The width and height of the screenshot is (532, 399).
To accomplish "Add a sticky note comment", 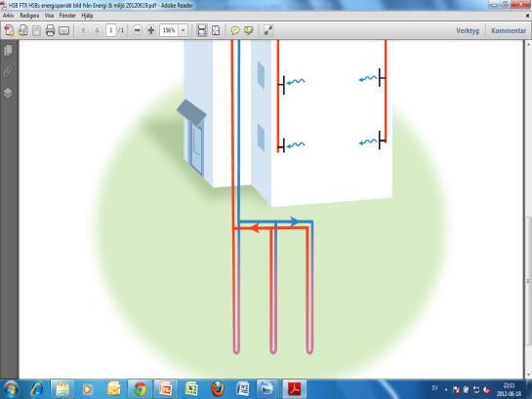I will tap(235, 30).
